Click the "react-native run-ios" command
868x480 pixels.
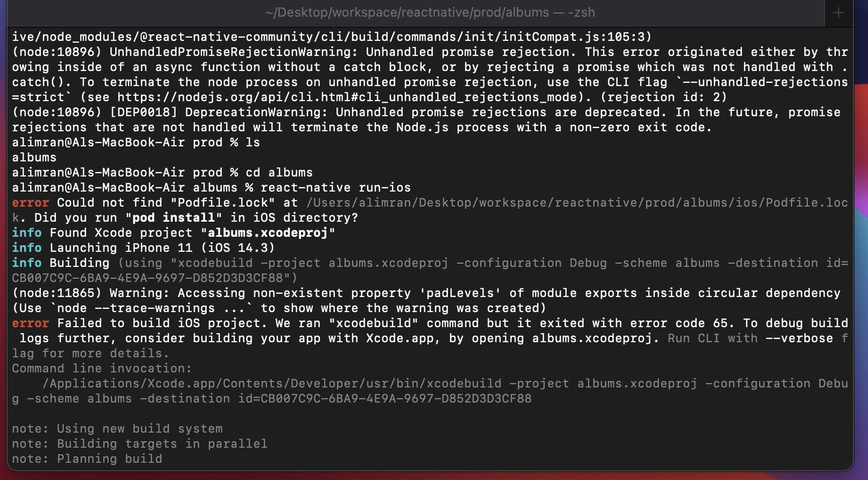335,188
